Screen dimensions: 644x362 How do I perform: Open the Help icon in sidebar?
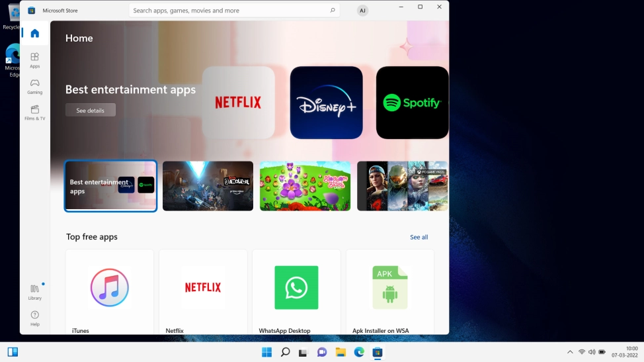(34, 318)
